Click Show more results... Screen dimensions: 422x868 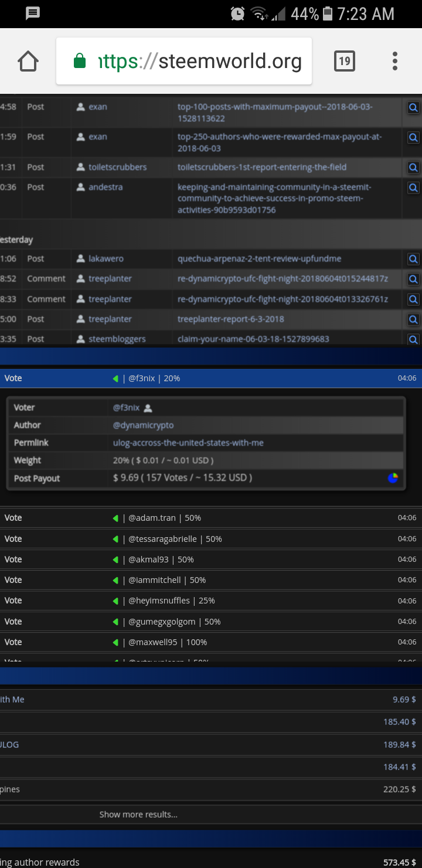(x=138, y=814)
